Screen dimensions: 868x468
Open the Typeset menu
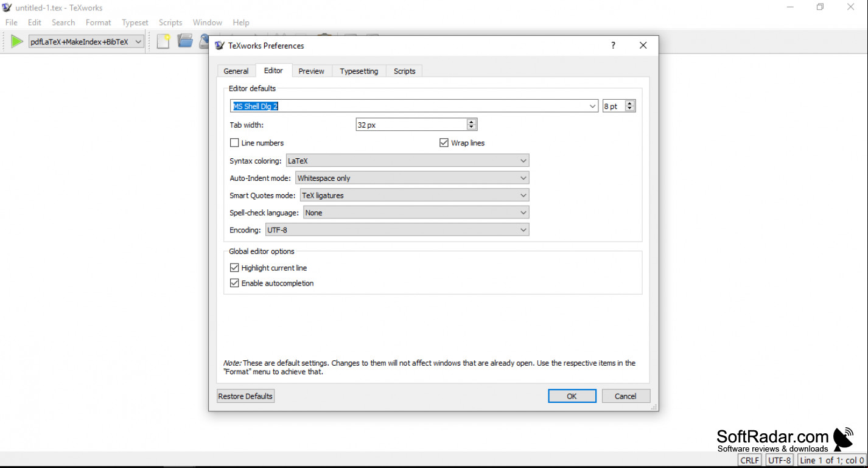point(135,23)
